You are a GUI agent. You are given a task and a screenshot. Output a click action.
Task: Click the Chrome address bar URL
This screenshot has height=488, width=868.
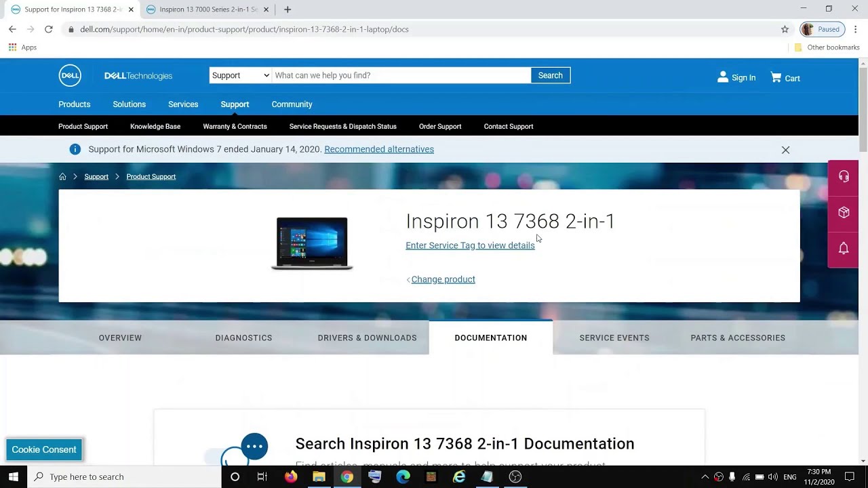[244, 29]
